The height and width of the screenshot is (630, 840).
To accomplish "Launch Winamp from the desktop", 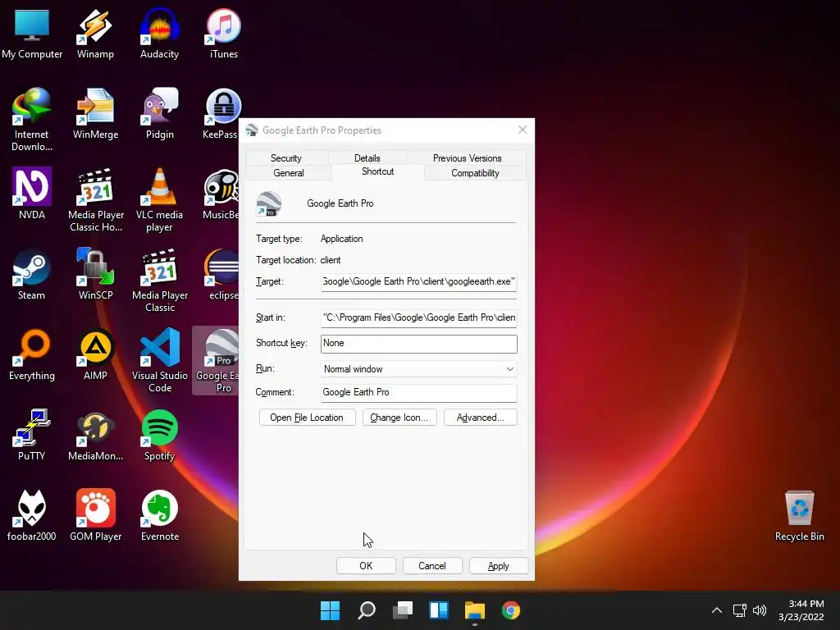I will pyautogui.click(x=95, y=33).
